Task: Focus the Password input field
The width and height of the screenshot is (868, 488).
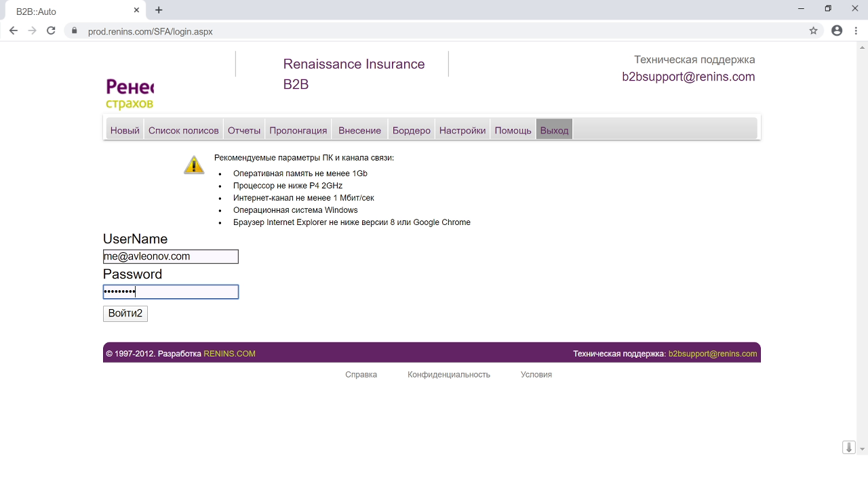Action: tap(171, 291)
